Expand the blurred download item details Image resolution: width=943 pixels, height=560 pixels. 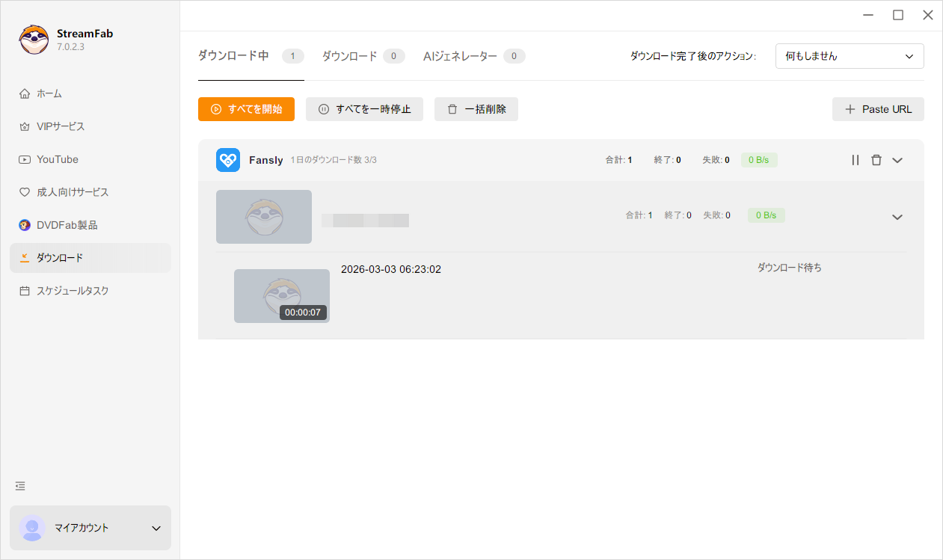pos(897,217)
